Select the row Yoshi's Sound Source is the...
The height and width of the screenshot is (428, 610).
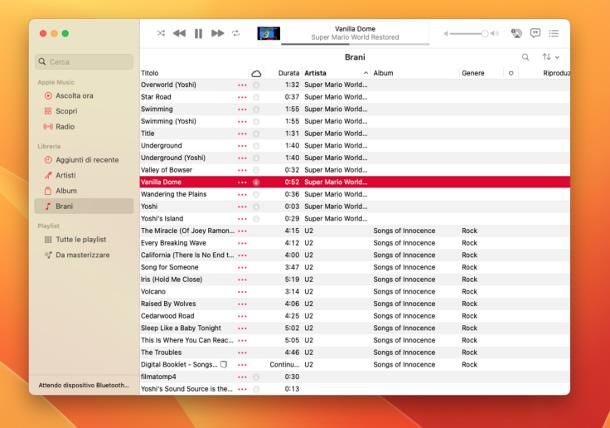coord(355,389)
